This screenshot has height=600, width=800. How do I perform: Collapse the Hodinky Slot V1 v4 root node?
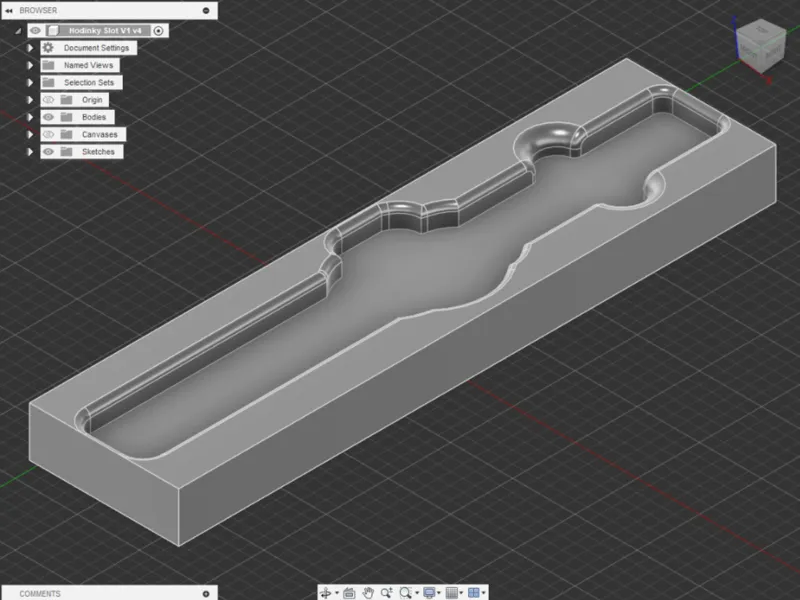[18, 31]
